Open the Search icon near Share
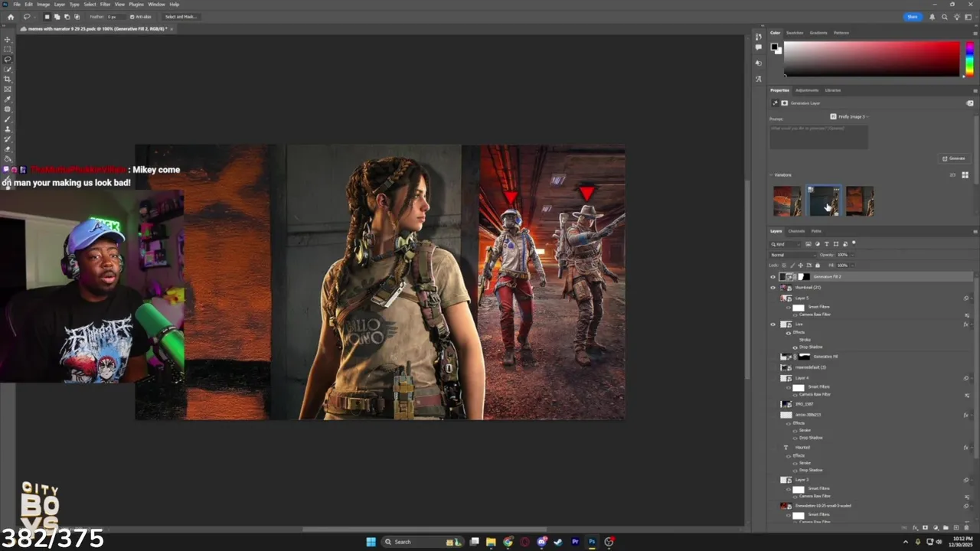Viewport: 980px width, 551px height. pyautogui.click(x=944, y=17)
